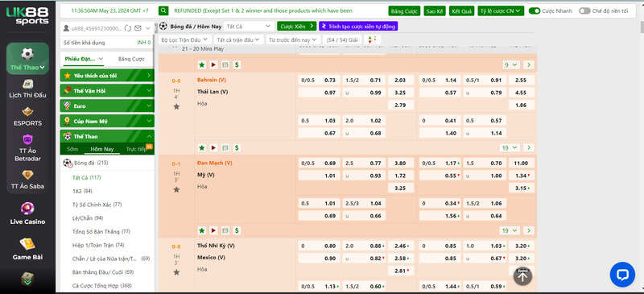Switch to Hôm Nay tab
The image size is (644, 294).
click(x=102, y=149)
